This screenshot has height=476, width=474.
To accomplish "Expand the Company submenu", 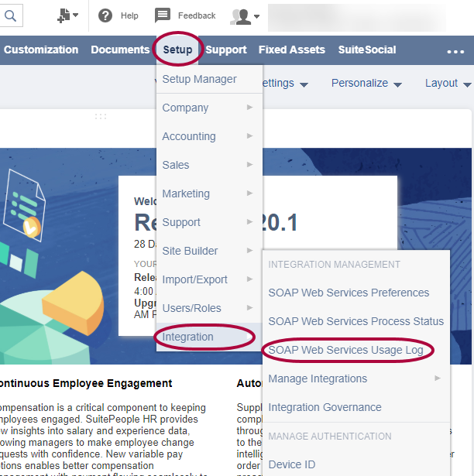I will point(208,108).
